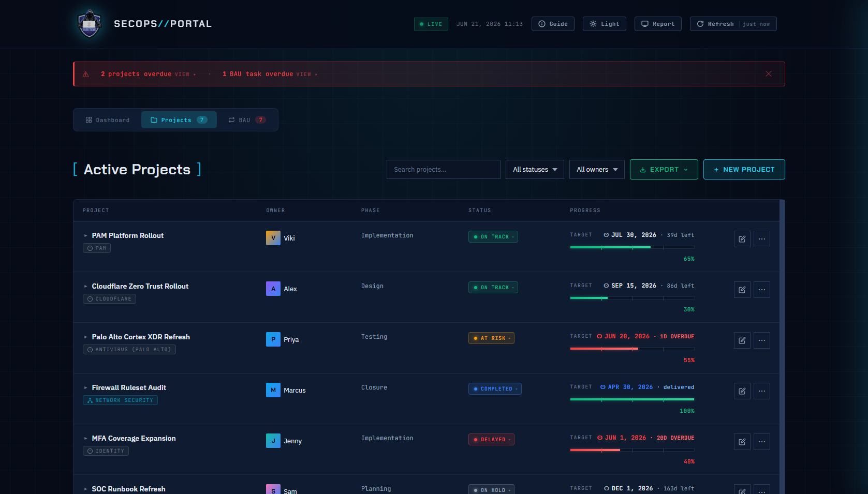868x494 pixels.
Task: Open the Guide help page
Action: (x=553, y=24)
